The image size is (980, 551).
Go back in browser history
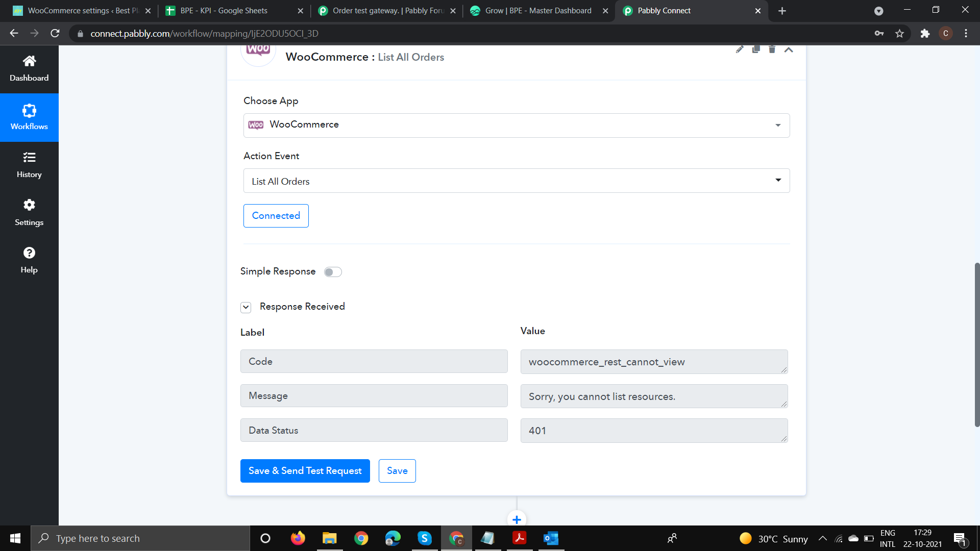[x=14, y=33]
